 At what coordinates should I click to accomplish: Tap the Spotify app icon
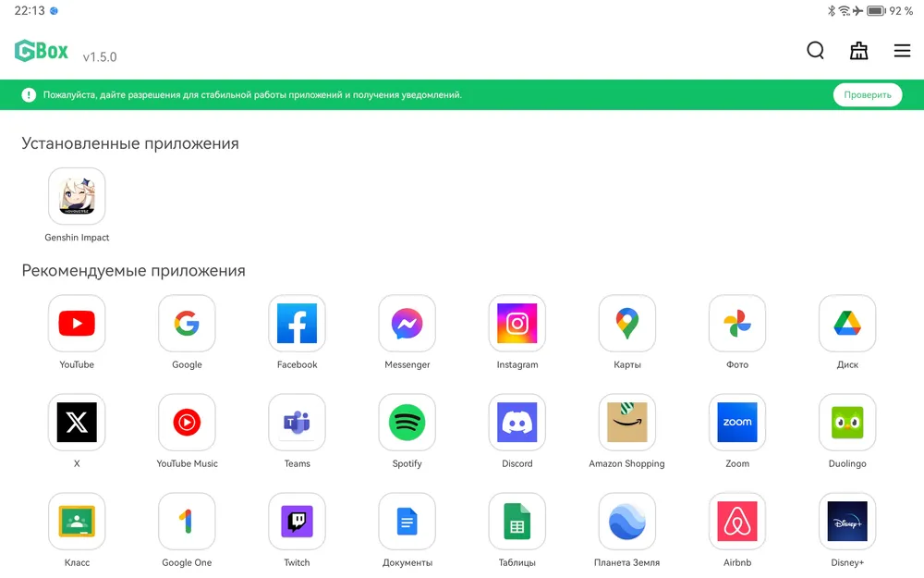point(407,423)
